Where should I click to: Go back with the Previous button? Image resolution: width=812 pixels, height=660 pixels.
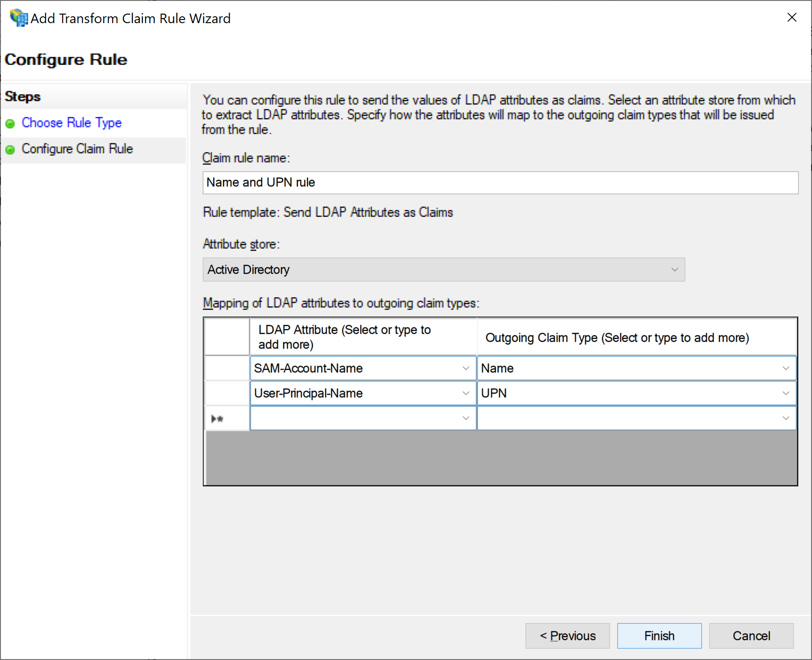pos(567,636)
